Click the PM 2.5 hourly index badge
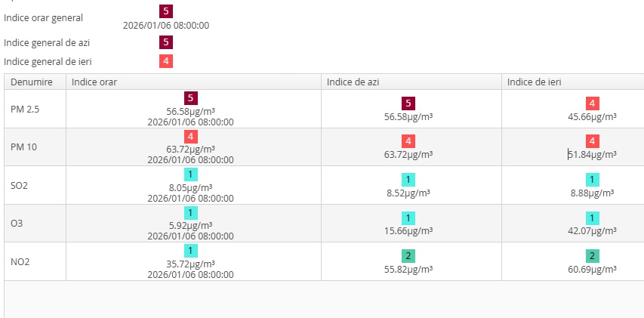Viewport: 644px width, 318px height. pos(190,98)
